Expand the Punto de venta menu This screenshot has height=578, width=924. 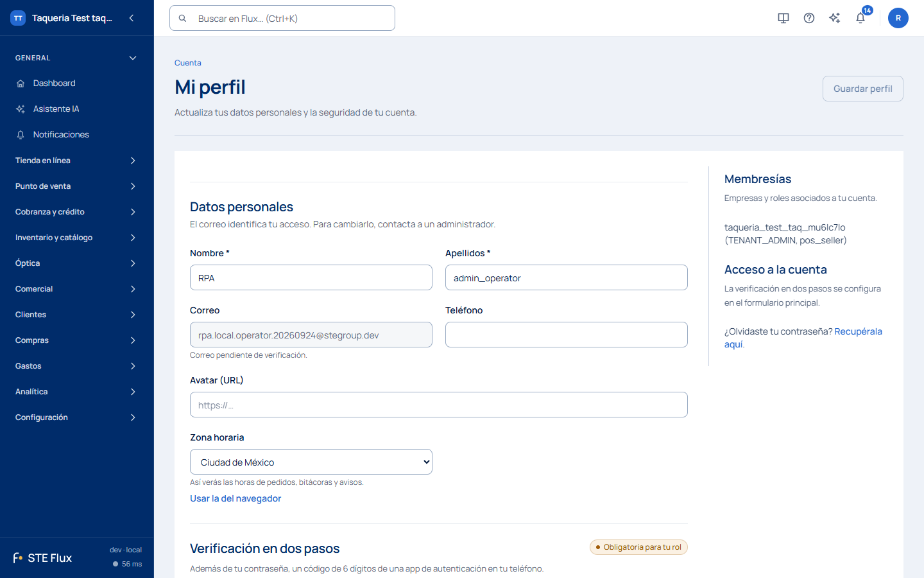pos(77,186)
